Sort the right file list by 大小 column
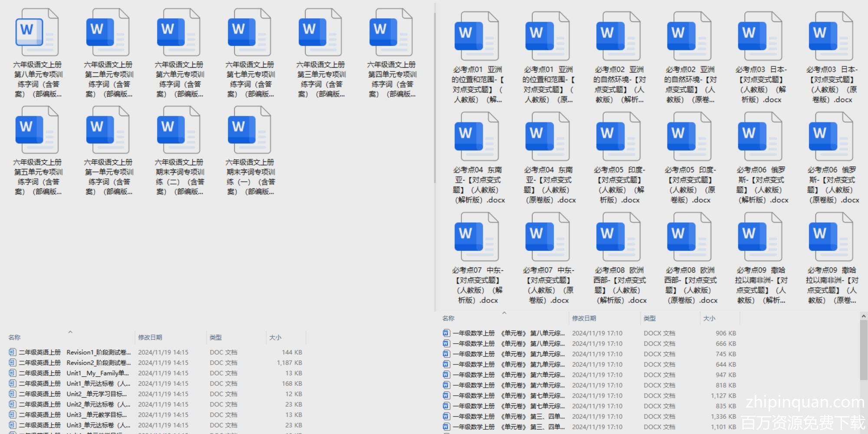This screenshot has height=434, width=868. point(709,318)
